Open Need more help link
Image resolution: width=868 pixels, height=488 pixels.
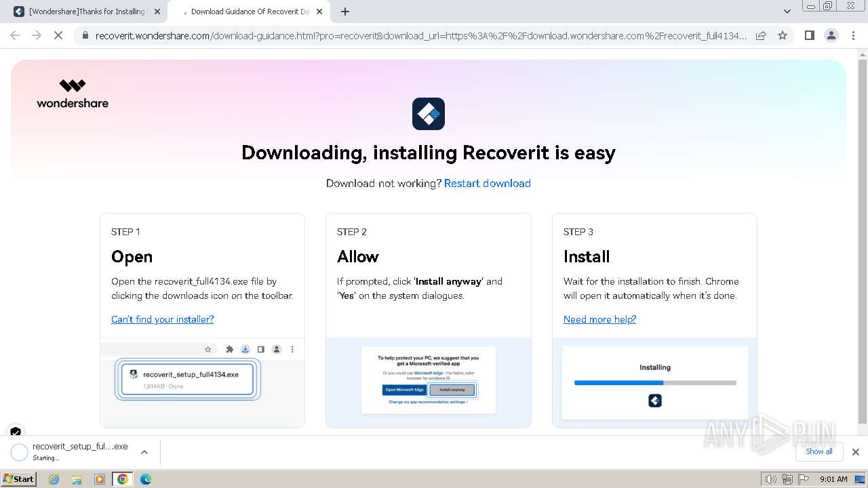[x=599, y=319]
